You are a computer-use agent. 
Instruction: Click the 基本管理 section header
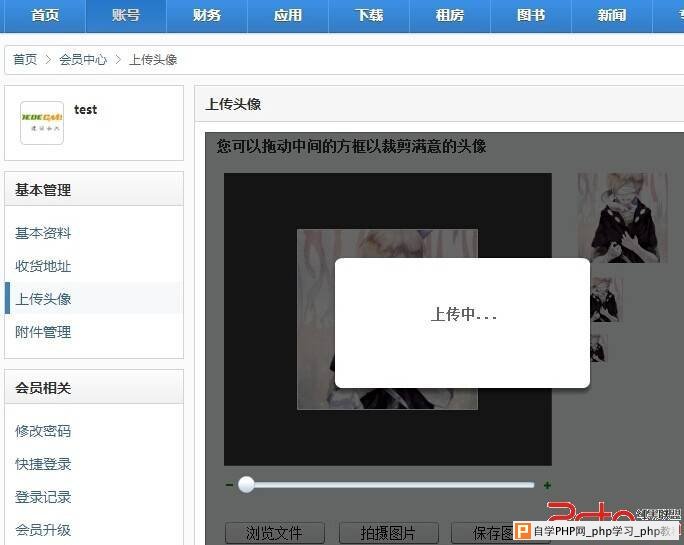[94, 189]
